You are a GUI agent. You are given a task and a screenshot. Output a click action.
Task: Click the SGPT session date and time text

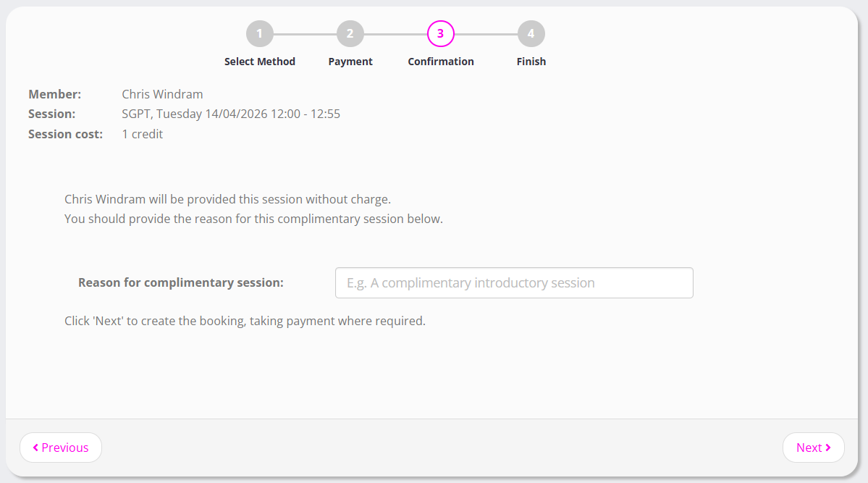point(231,114)
